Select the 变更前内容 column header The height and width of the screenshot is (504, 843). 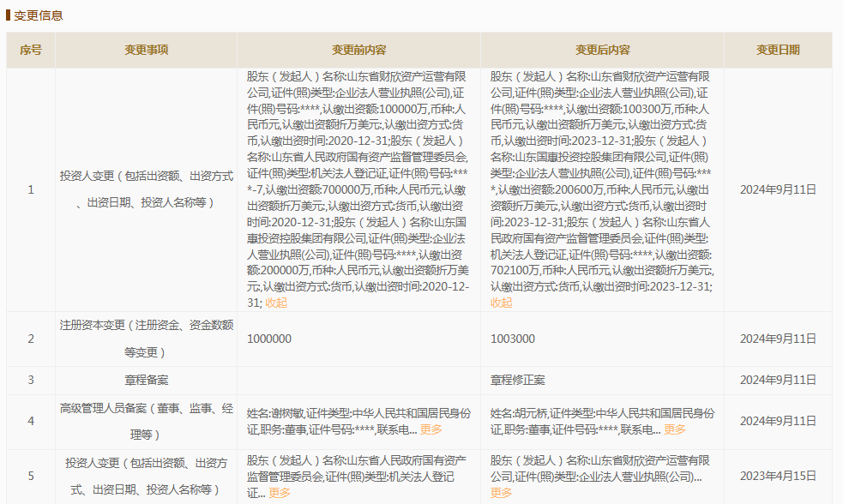pos(358,51)
